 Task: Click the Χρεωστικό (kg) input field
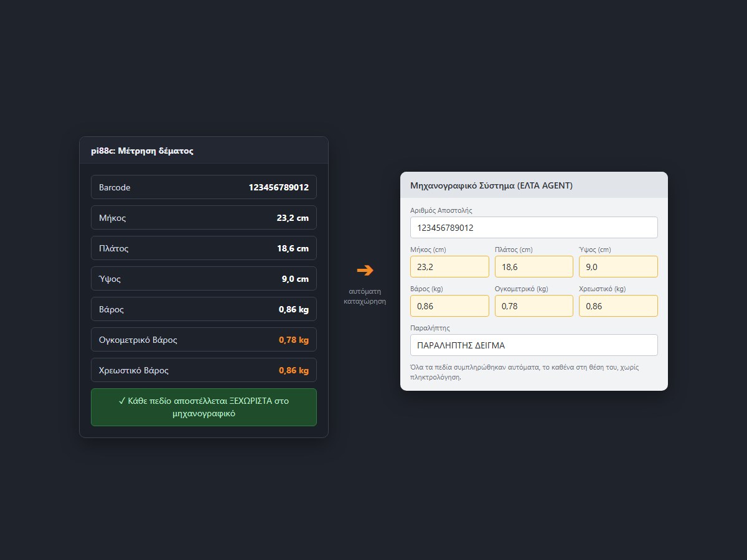(x=618, y=306)
